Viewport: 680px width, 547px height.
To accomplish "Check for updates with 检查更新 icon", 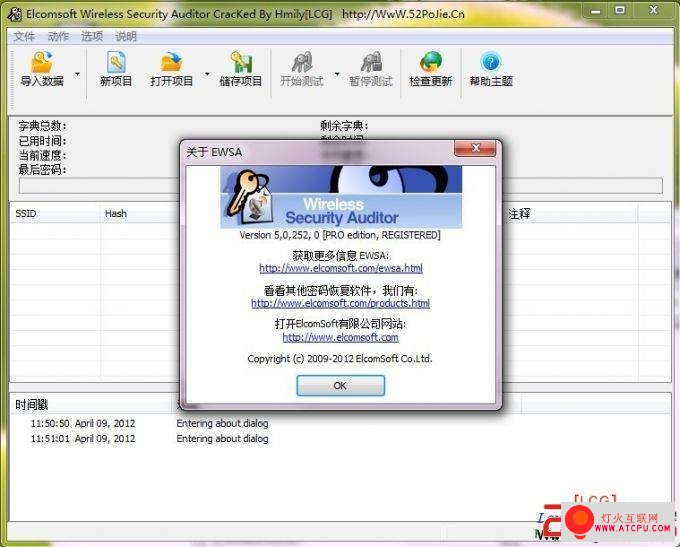I will click(x=431, y=62).
